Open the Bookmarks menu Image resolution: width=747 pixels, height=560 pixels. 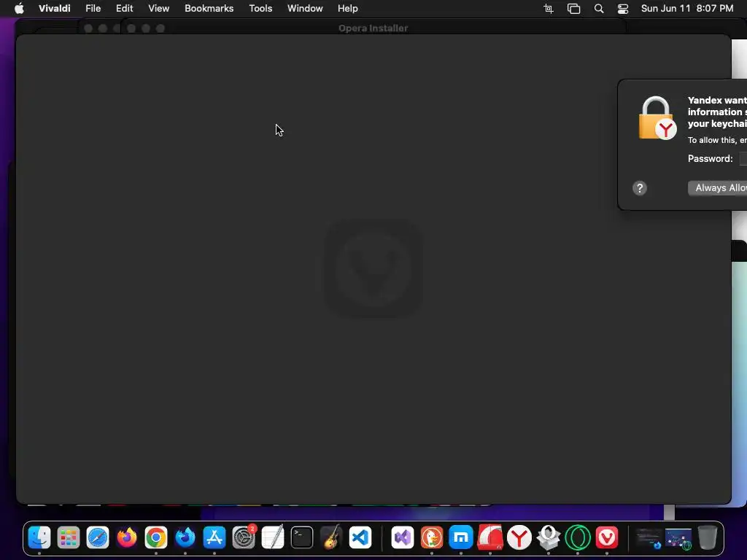click(x=209, y=9)
